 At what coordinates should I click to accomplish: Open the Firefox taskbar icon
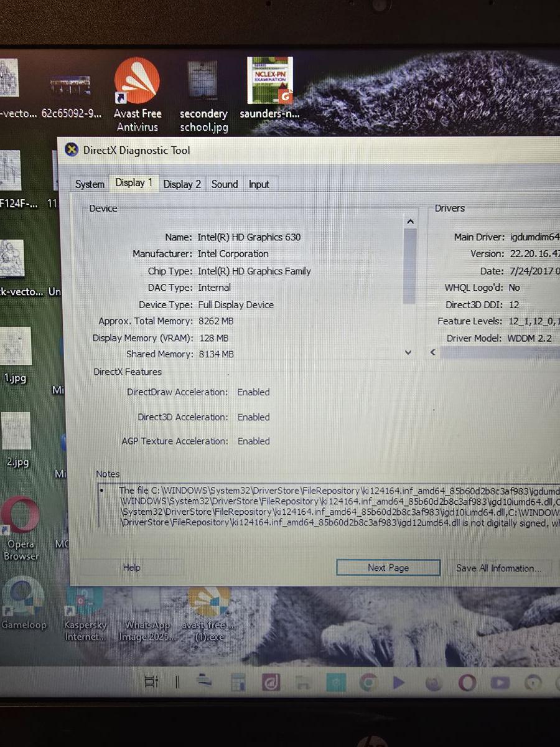pos(434,682)
